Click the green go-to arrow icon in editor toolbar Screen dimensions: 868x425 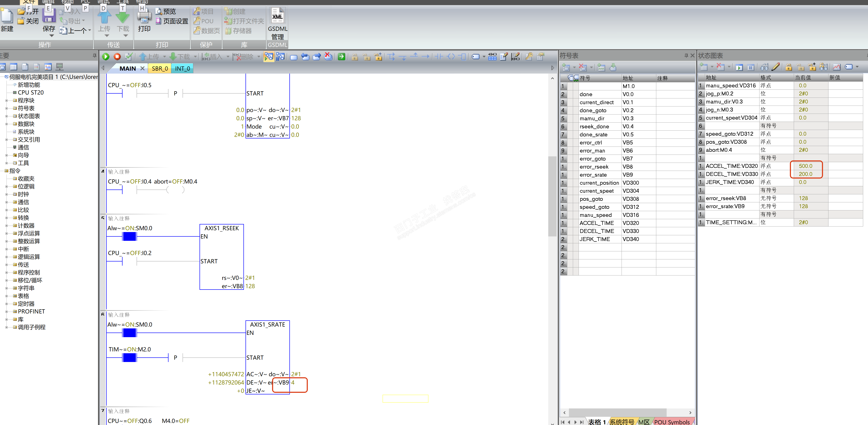[341, 57]
